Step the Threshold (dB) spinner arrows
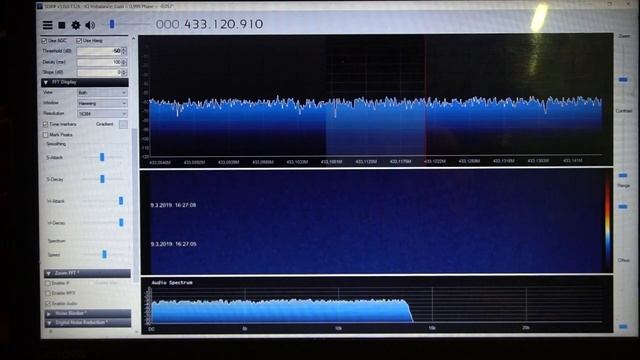This screenshot has width=640, height=360. 124,51
